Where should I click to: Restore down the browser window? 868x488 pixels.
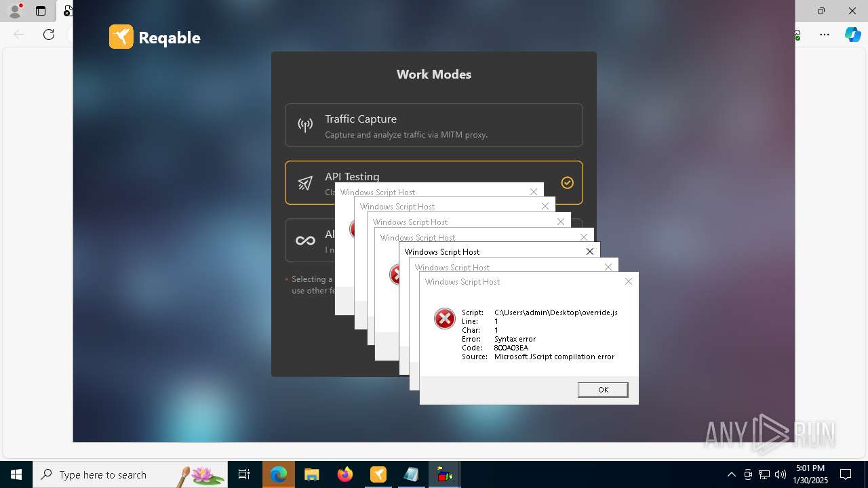(x=821, y=11)
